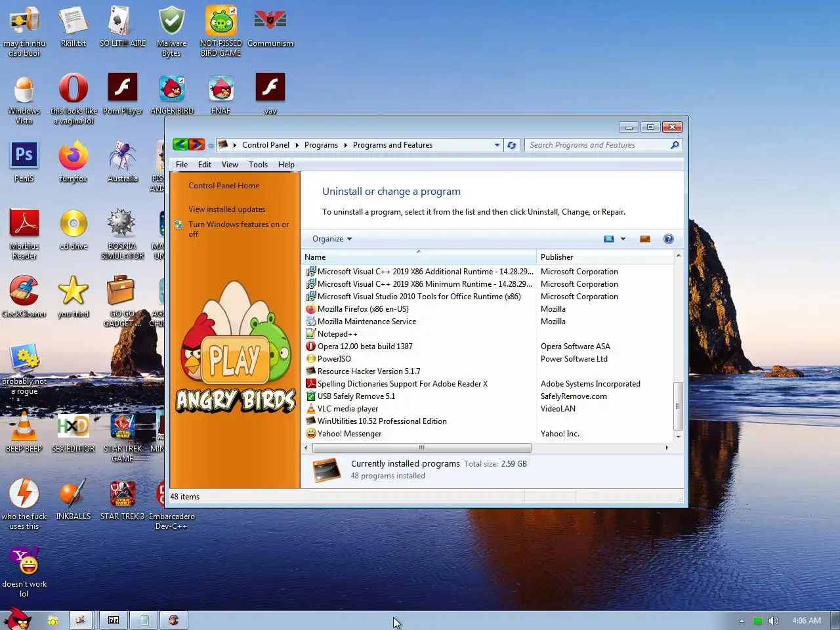This screenshot has width=840, height=630.
Task: Click Turn Windows features on or off
Action: point(238,229)
